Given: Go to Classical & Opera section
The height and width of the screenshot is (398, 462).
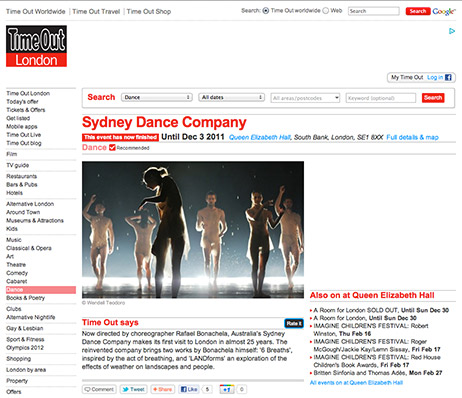Looking at the screenshot, I should (29, 248).
